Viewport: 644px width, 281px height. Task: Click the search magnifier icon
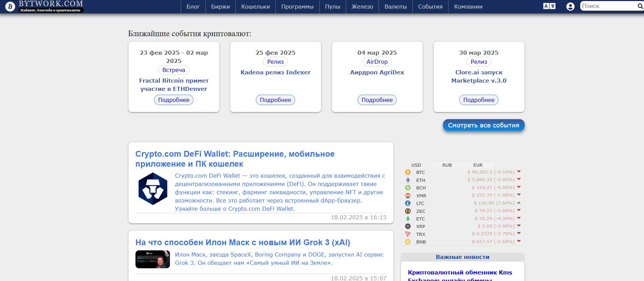click(x=640, y=6)
